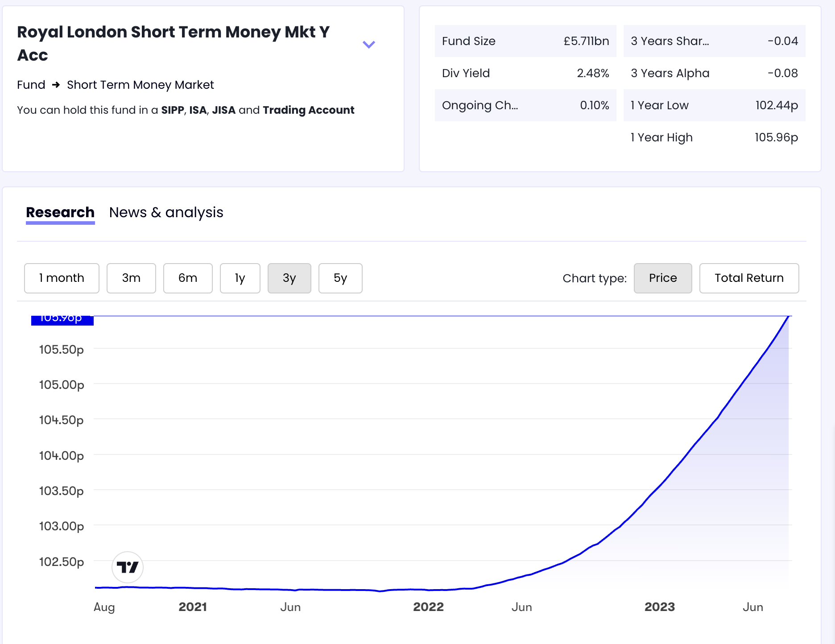The width and height of the screenshot is (835, 644).
Task: Open the News & analysis tab
Action: pos(166,212)
